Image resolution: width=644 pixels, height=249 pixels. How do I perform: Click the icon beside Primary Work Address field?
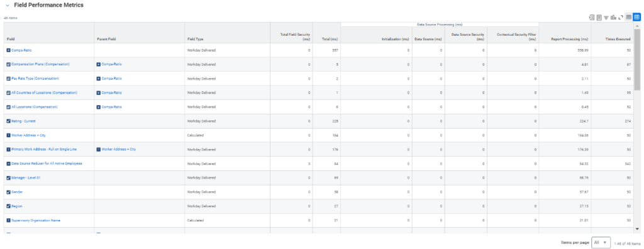click(x=8, y=149)
